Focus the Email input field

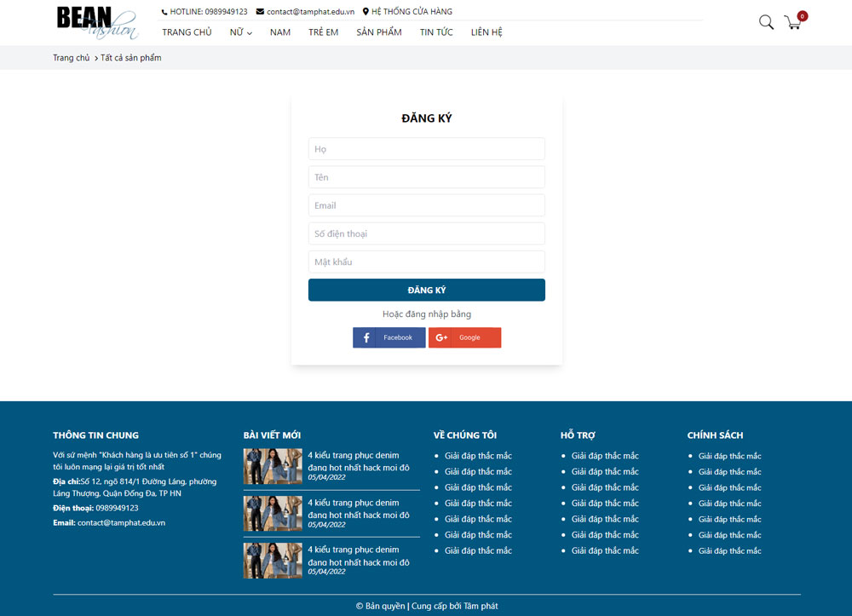426,205
